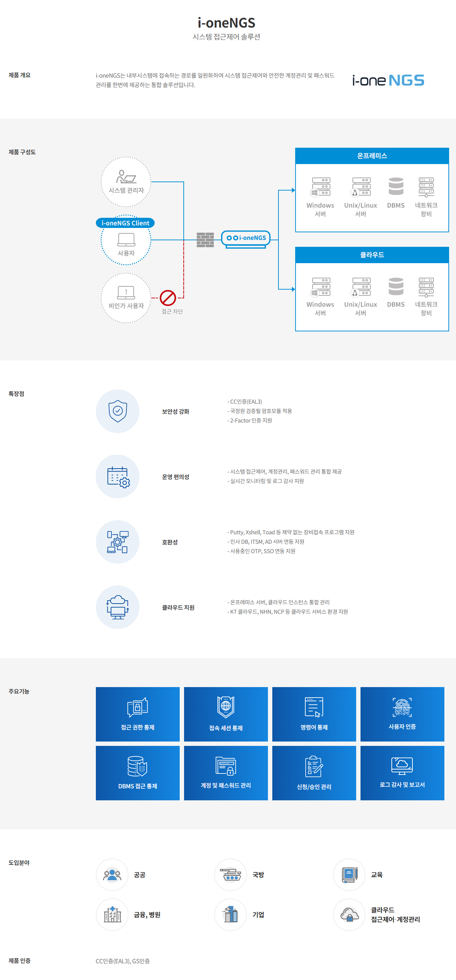456x980 pixels.
Task: Click the 호환성 devices icon
Action: [118, 542]
